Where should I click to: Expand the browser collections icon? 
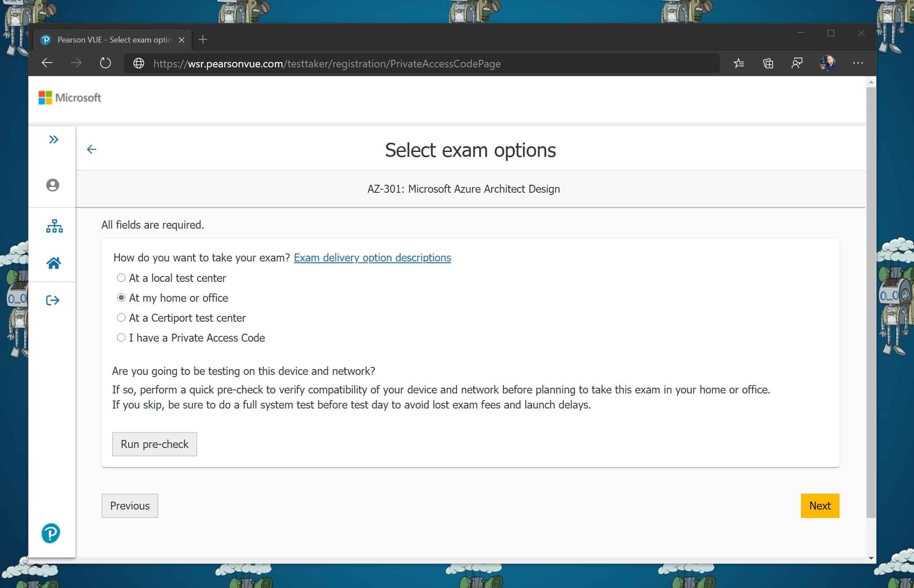[x=769, y=63]
